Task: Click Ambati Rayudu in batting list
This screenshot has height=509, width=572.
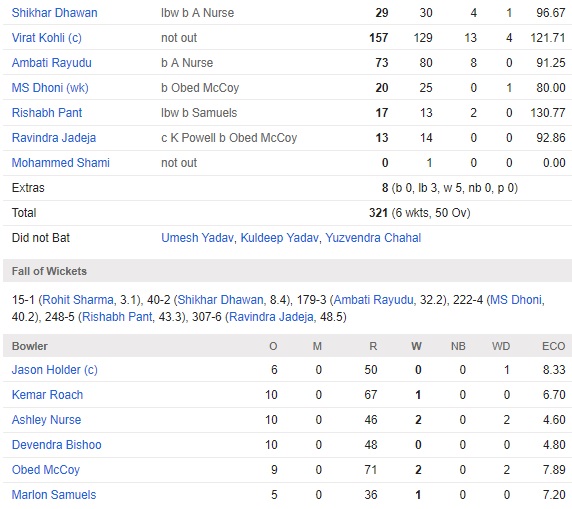Action: pos(51,63)
